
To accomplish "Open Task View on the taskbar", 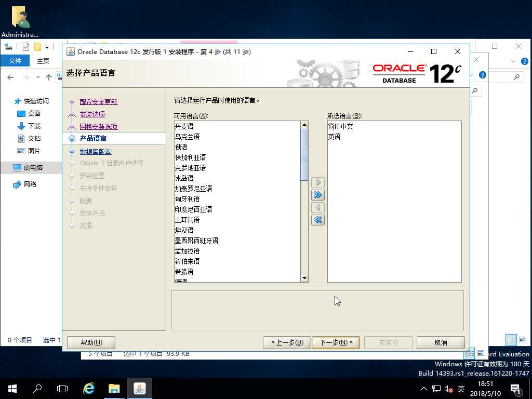I will (62, 389).
